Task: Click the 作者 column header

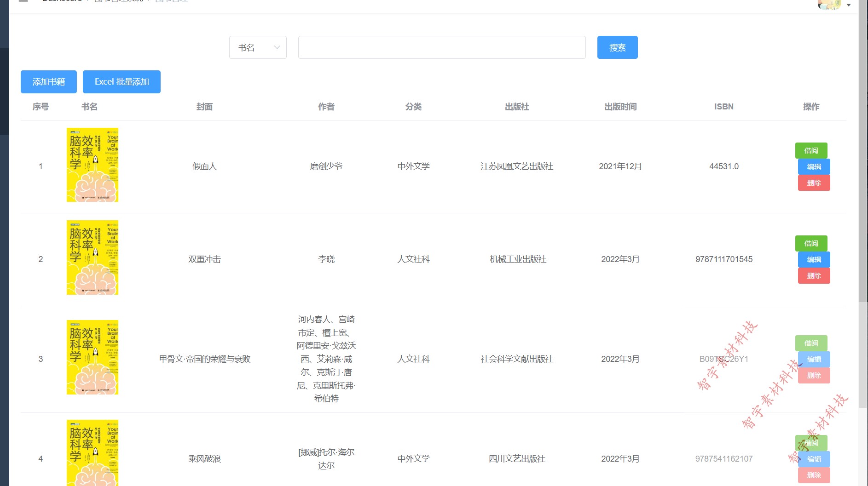Action: 326,107
